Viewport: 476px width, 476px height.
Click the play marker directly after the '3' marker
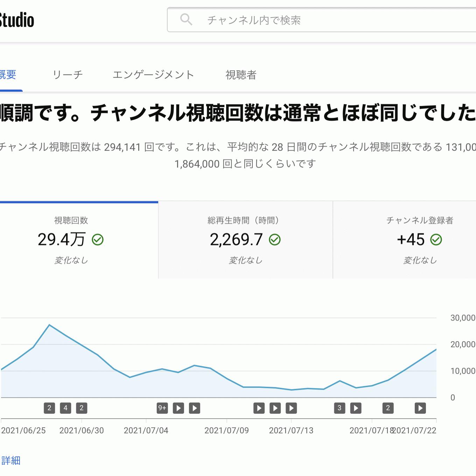(x=356, y=408)
